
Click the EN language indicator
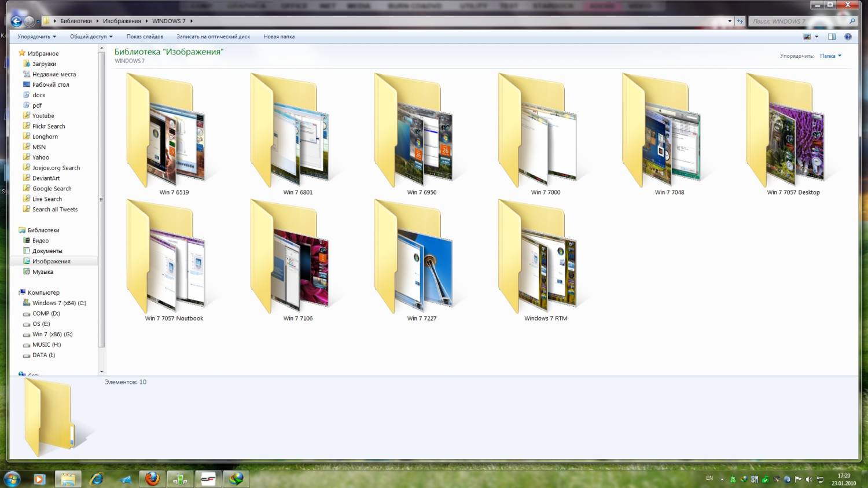(x=709, y=478)
